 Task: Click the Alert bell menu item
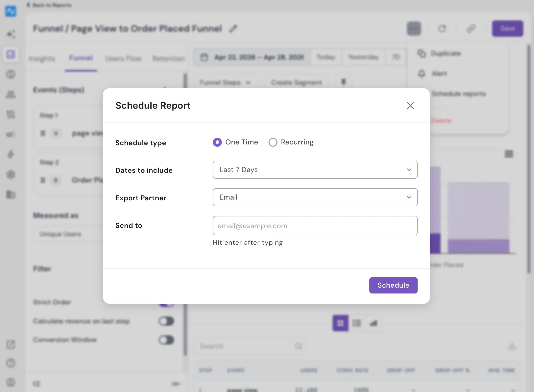[x=432, y=74]
